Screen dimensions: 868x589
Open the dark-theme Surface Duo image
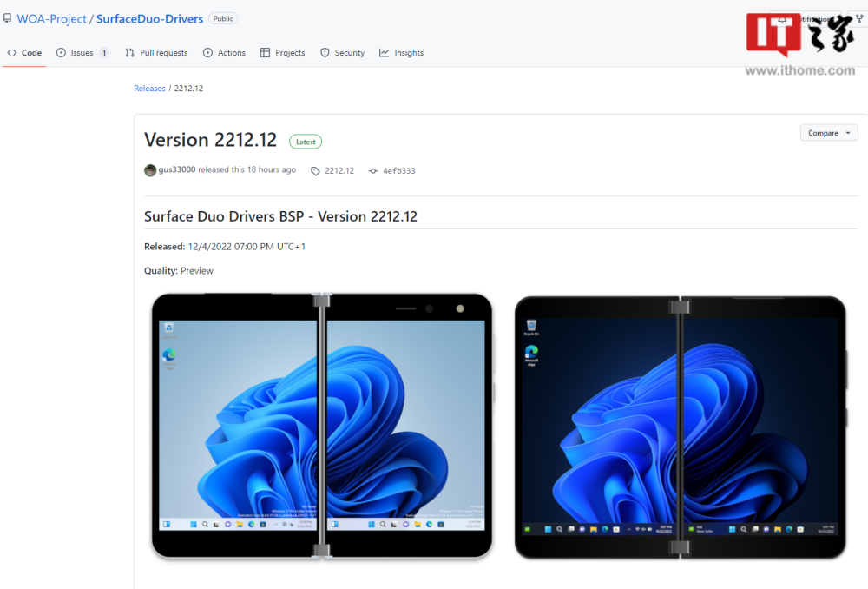click(681, 427)
